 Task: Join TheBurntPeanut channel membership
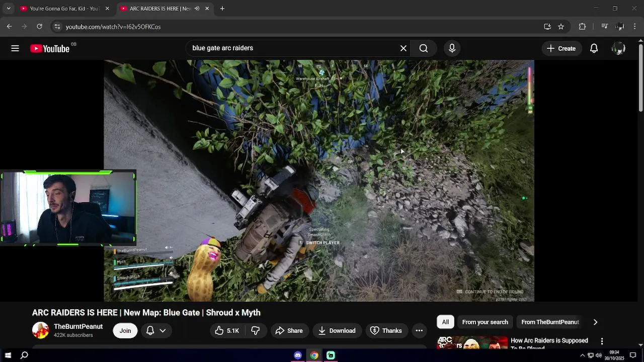pos(125,330)
